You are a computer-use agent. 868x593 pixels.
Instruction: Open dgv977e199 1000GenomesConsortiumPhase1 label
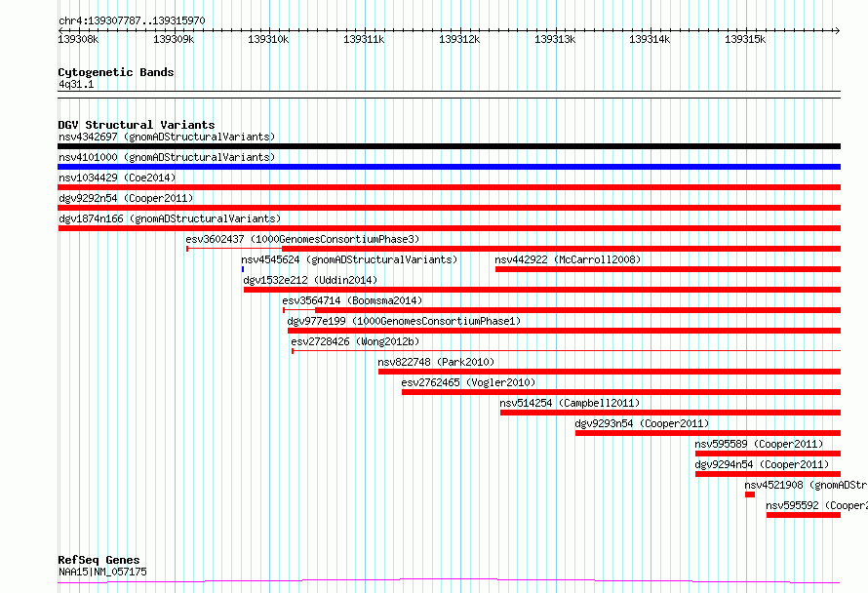point(404,321)
